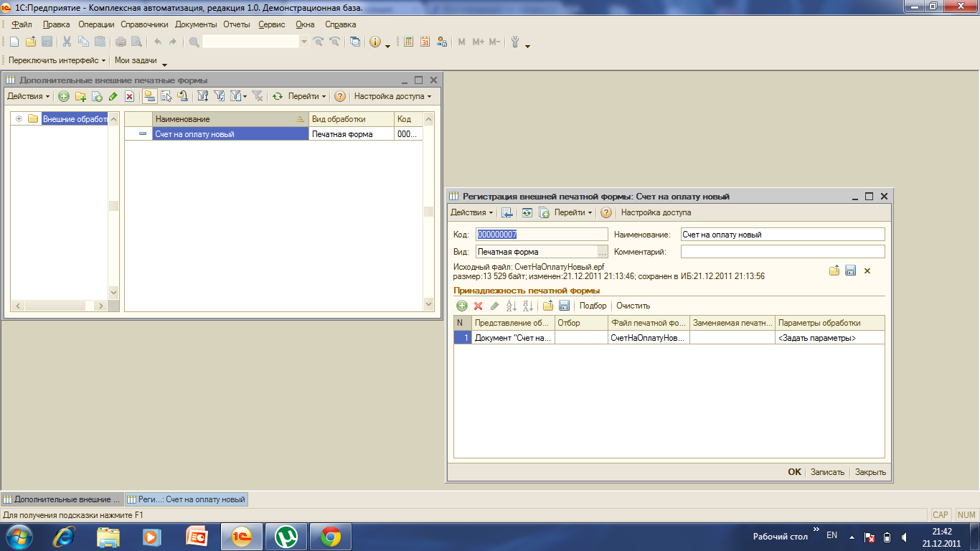Click the sort ascending icon in registration table toolbar

(512, 306)
